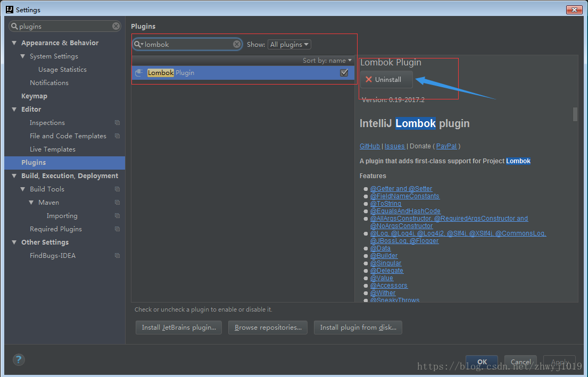Viewport: 588px width, 377px height.
Task: Click Install plugin from disk button
Action: [x=358, y=327]
